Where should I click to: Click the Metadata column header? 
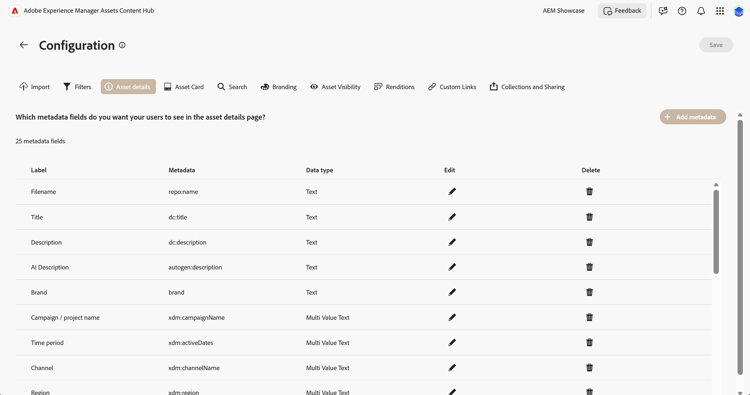(x=182, y=170)
